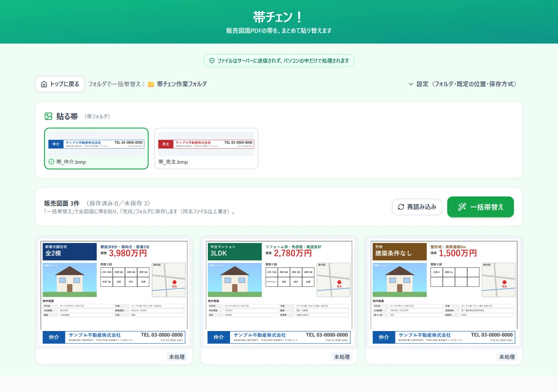Click the 帯_仲介.bmp file name
The image size is (558, 392).
(71, 162)
